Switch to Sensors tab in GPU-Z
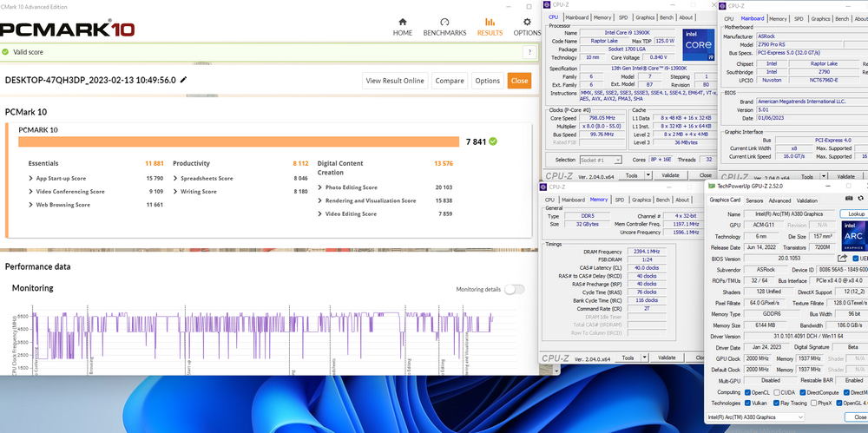868x433 pixels. tap(748, 200)
